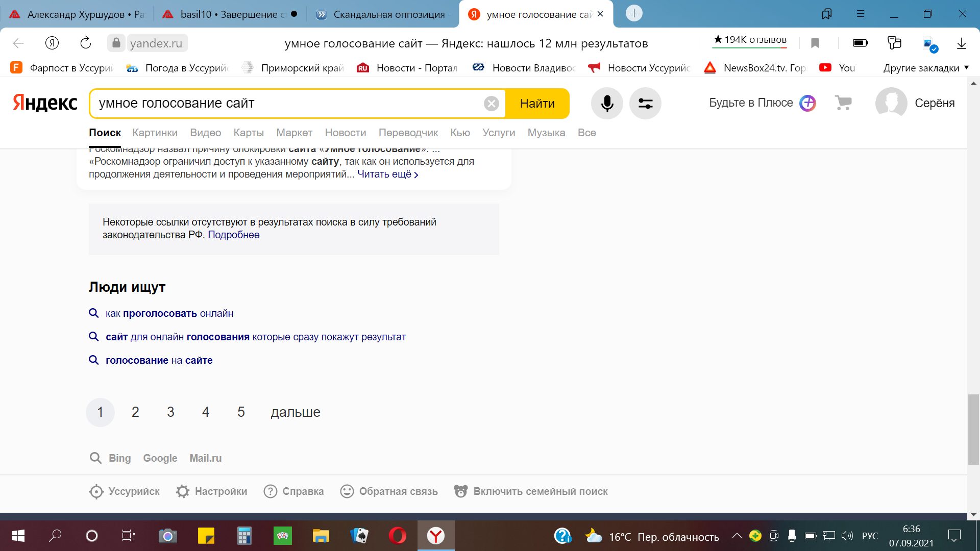
Task: Open 194K отзывов site rating
Action: click(750, 40)
